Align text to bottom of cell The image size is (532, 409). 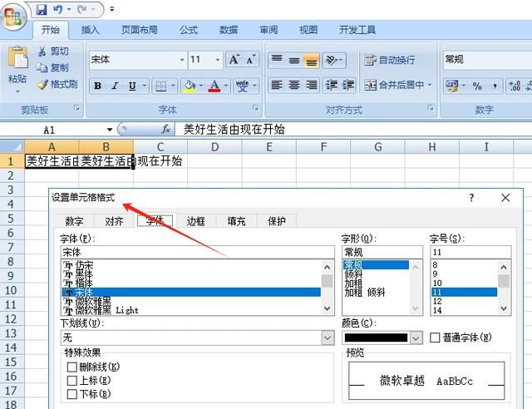point(311,60)
